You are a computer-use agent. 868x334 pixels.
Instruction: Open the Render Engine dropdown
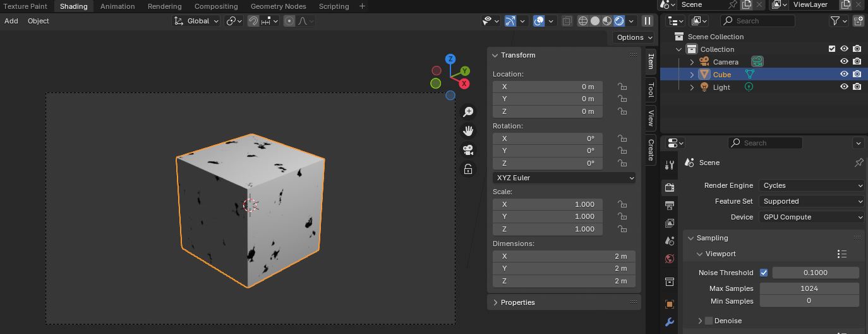pos(812,185)
